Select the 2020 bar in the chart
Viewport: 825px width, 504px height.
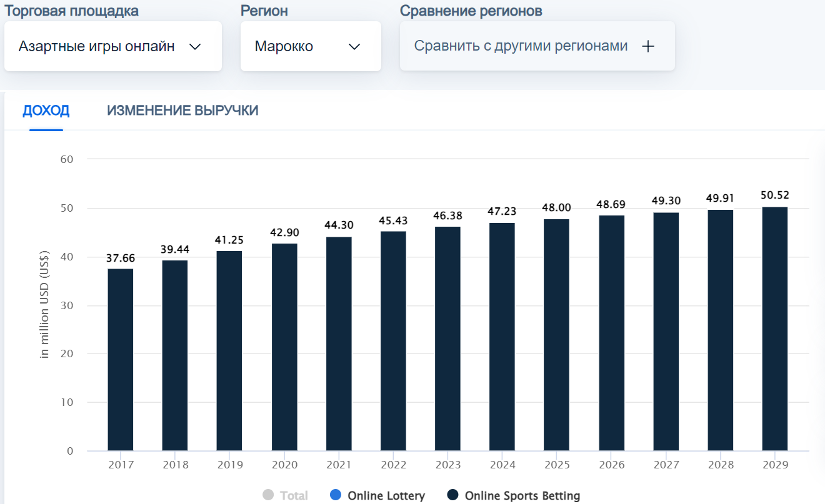tap(284, 347)
